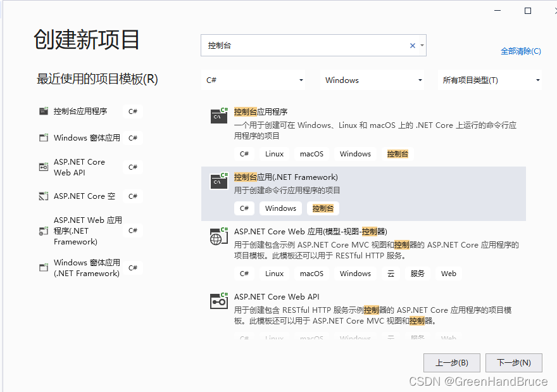Screen dimensions: 557x392
Task: Click the Windows 窗体应用(.NET Framework) icon
Action: [43, 267]
